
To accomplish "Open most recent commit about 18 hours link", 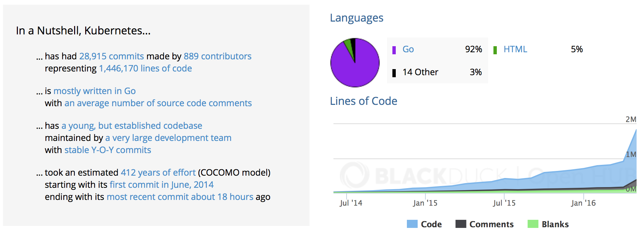I will (x=180, y=197).
